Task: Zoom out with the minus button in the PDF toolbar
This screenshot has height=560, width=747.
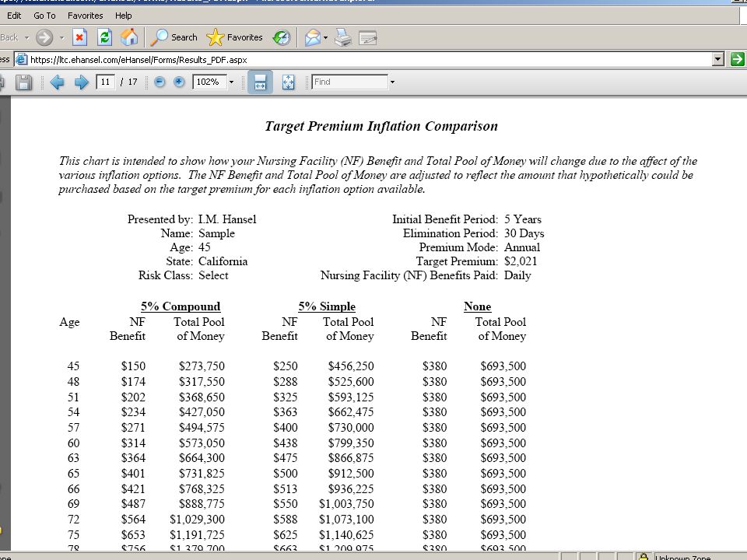Action: point(160,82)
